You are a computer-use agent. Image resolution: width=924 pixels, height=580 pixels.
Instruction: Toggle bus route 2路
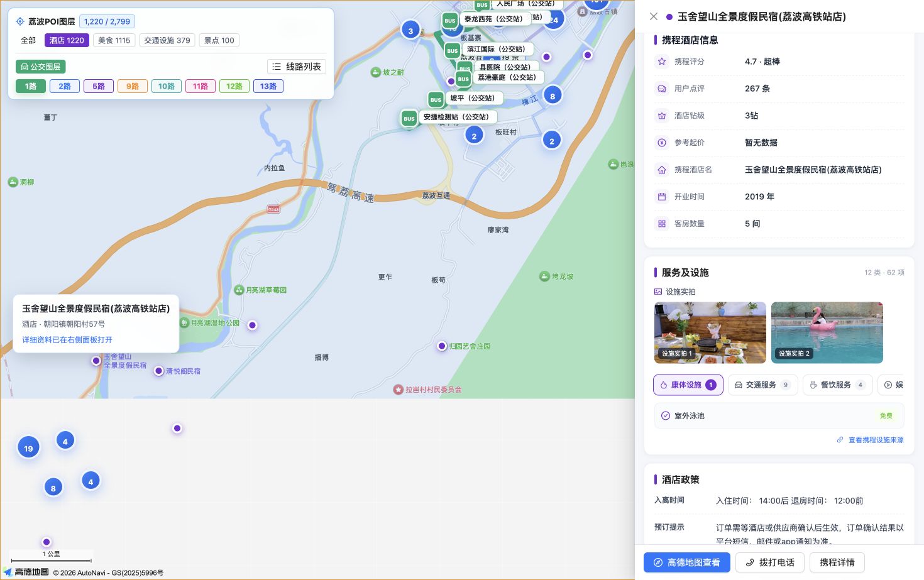tap(65, 86)
